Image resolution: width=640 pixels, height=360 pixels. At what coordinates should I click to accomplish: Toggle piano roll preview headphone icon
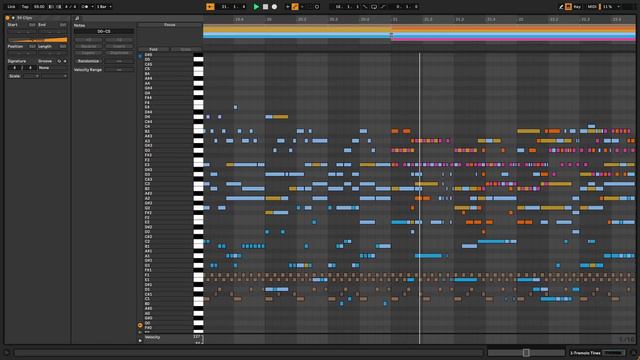[x=140, y=56]
